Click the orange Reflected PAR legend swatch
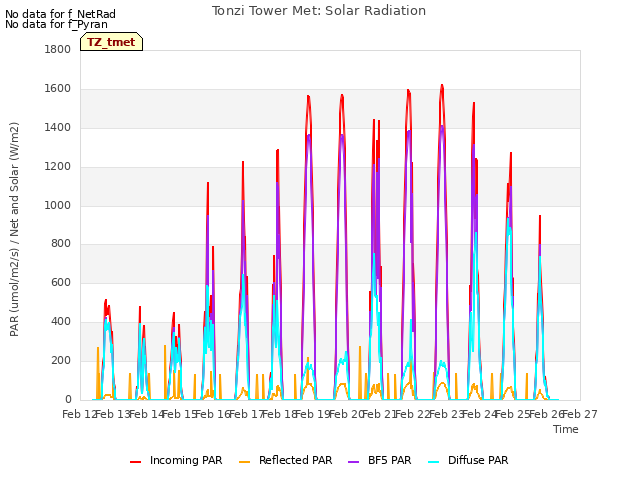 coord(244,461)
